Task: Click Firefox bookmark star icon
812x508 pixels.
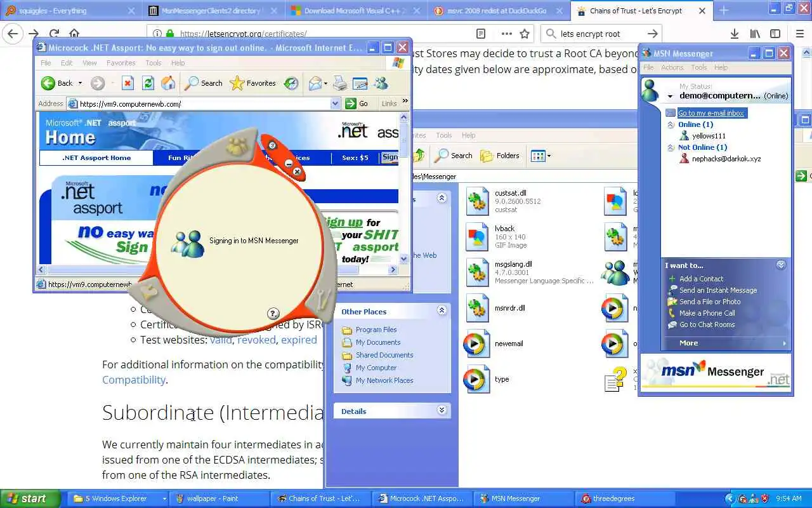Action: click(x=525, y=34)
